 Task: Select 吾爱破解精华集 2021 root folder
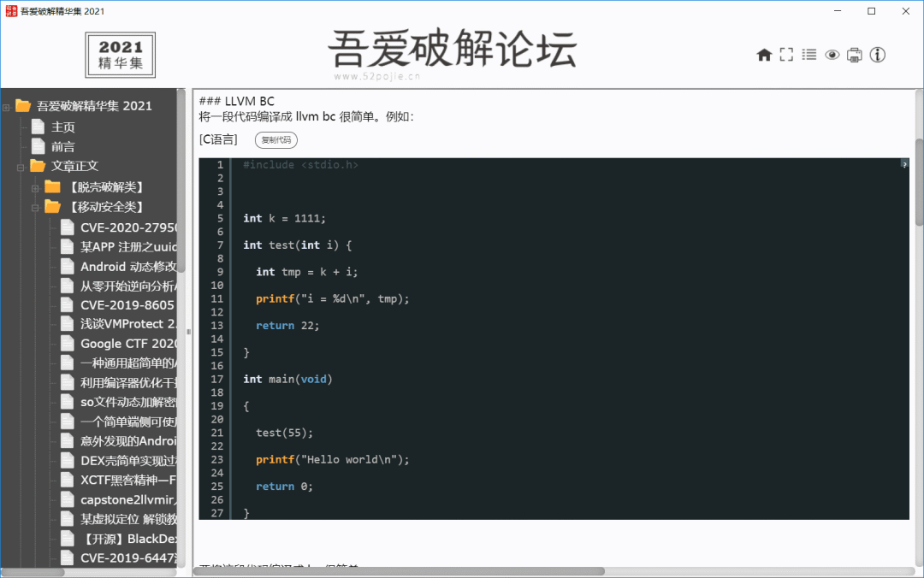94,106
